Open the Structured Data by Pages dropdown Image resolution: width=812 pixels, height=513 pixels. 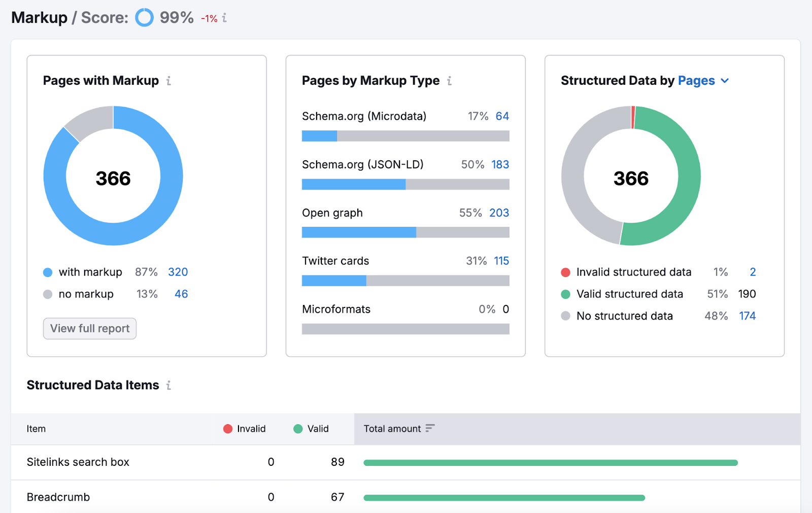coord(703,81)
